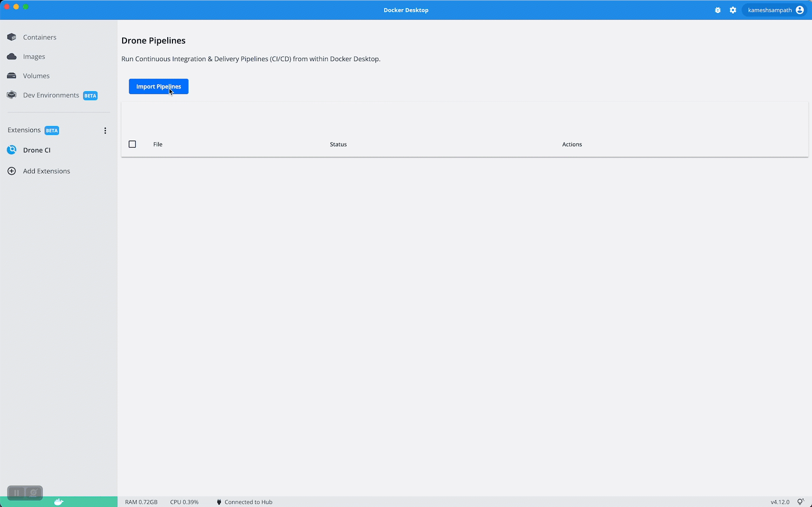Click the RAM 0.72GB status text
Screen dimensions: 812x507
coord(141,502)
